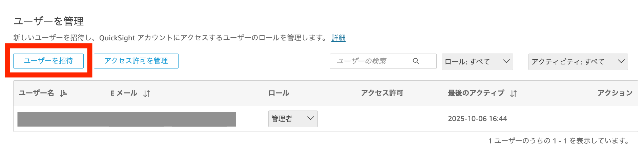Open アクセス許可を管理 settings
This screenshot has width=644, height=158.
tap(136, 61)
